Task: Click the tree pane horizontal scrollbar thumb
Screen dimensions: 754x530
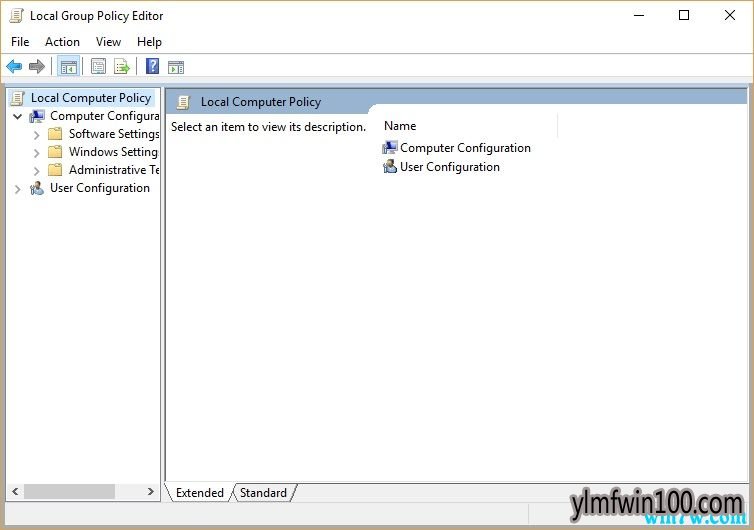Action: [x=69, y=492]
